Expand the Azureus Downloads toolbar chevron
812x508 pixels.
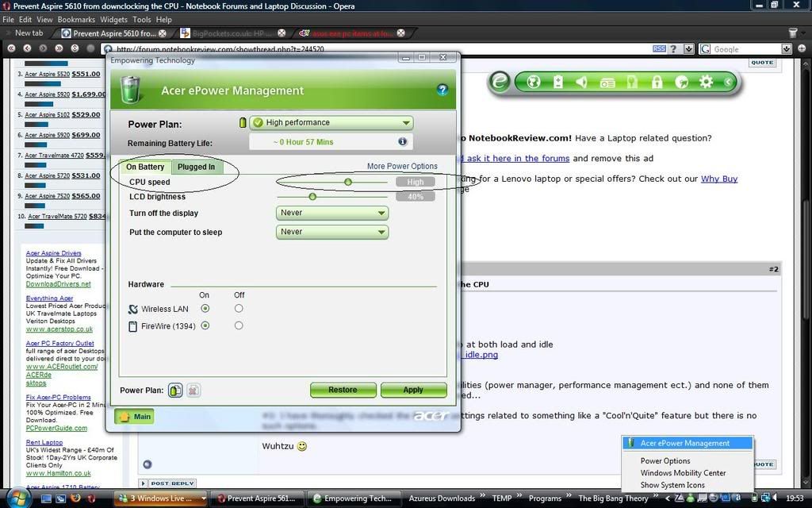point(483,495)
